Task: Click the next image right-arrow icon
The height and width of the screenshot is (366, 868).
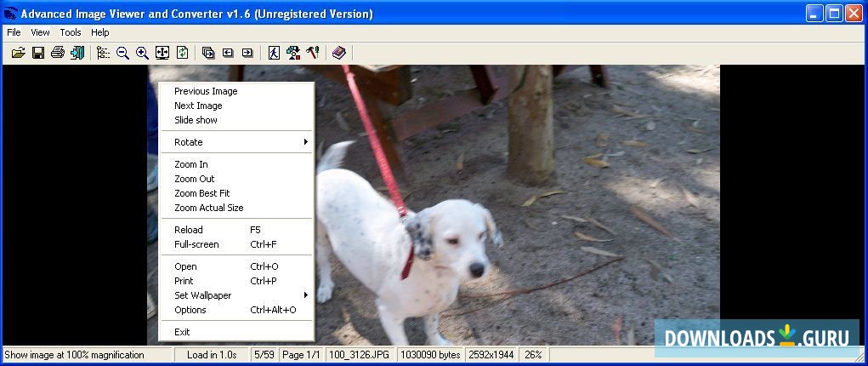Action: (247, 53)
